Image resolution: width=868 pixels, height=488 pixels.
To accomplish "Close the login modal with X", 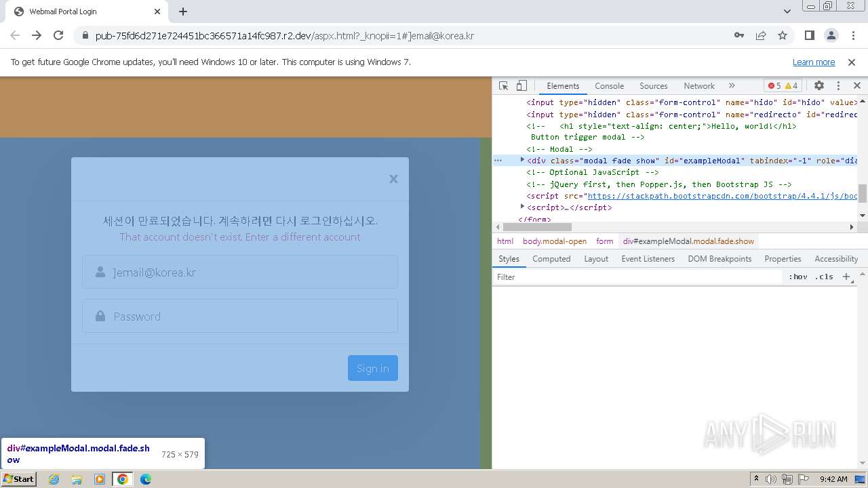I will [x=393, y=179].
